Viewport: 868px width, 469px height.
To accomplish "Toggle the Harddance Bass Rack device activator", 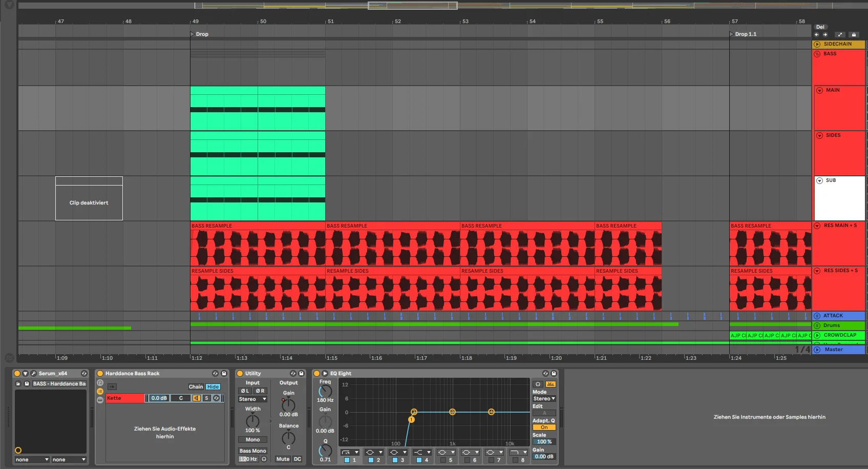I will click(100, 374).
